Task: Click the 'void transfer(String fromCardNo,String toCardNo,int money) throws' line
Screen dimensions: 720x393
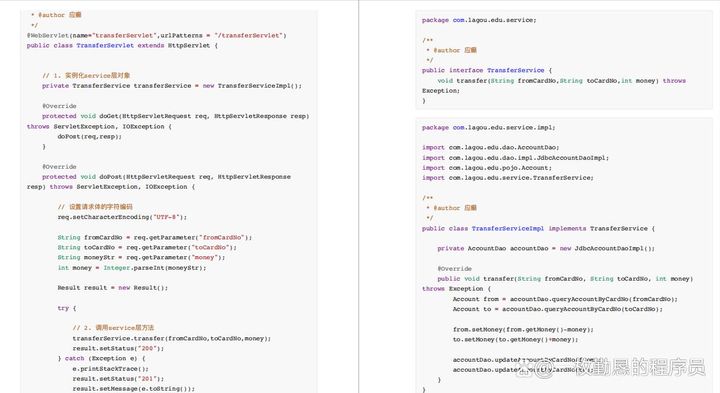Action: pos(562,81)
